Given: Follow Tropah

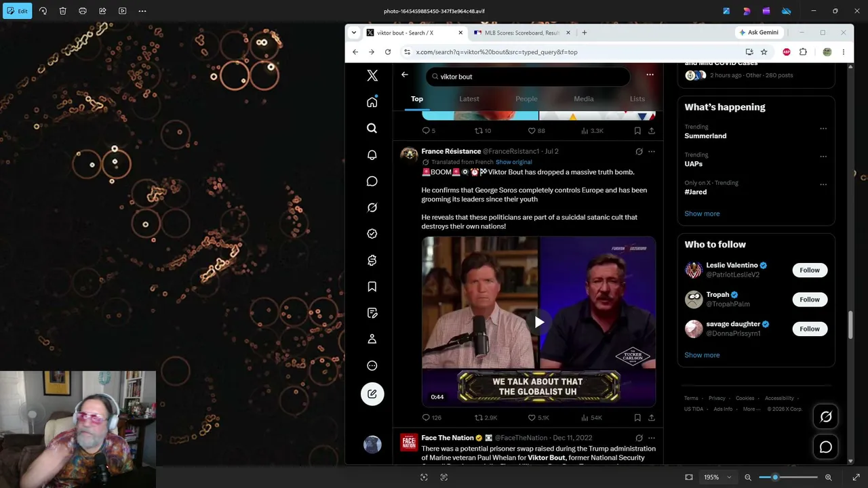Looking at the screenshot, I should (x=810, y=300).
